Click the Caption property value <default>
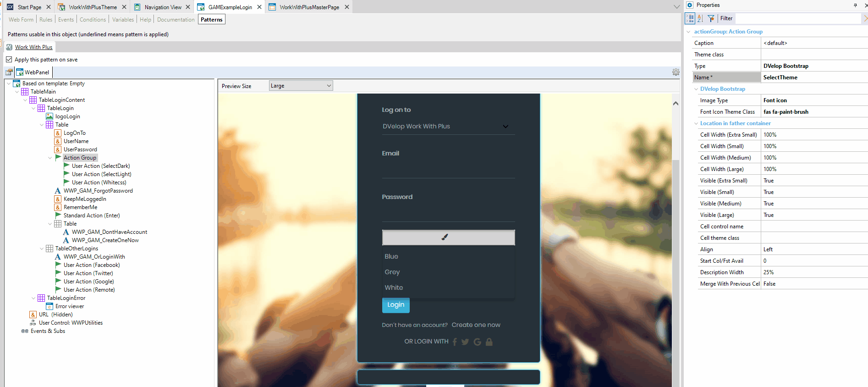This screenshot has width=868, height=387. click(775, 43)
